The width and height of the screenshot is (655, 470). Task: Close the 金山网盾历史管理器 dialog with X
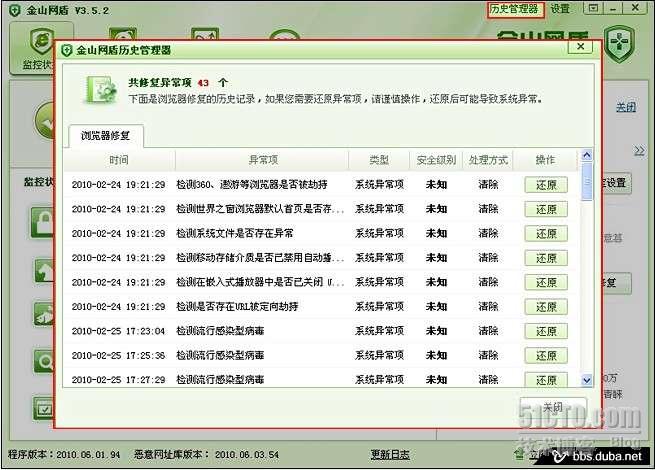[580, 47]
